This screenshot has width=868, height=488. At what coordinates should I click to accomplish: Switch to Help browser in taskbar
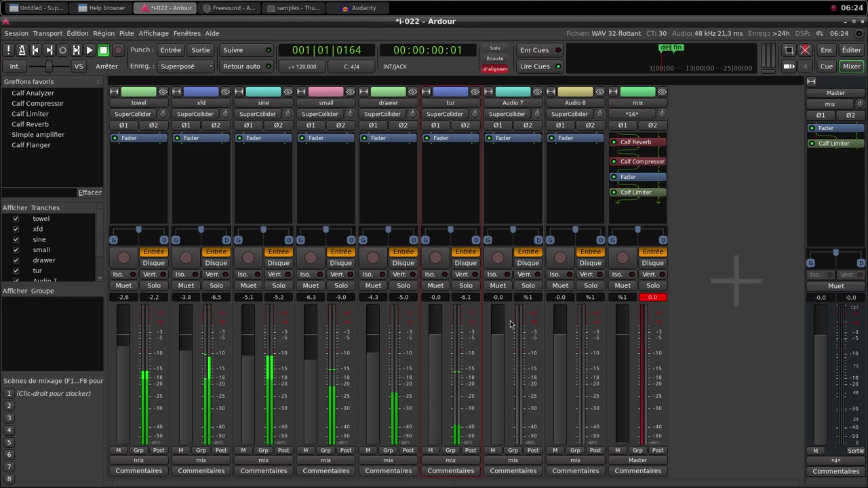pyautogui.click(x=102, y=8)
